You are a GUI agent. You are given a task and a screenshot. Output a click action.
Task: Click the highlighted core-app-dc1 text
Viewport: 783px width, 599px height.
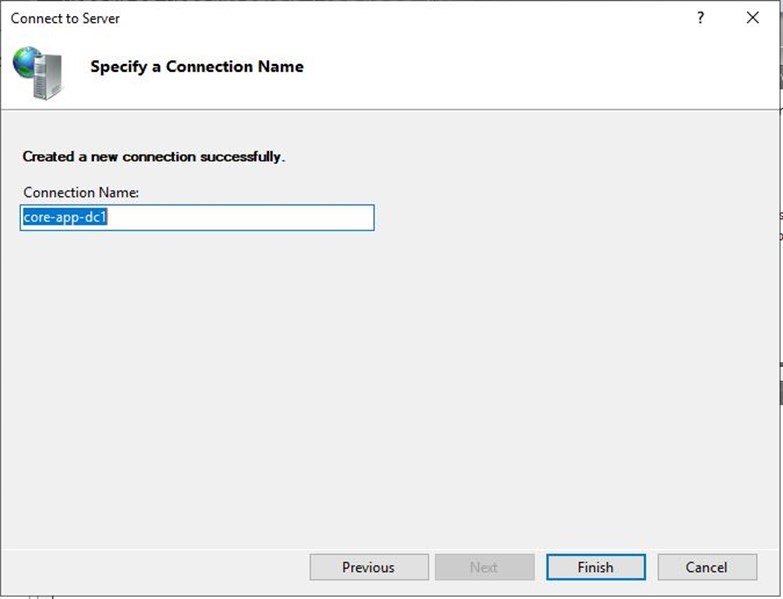click(64, 217)
